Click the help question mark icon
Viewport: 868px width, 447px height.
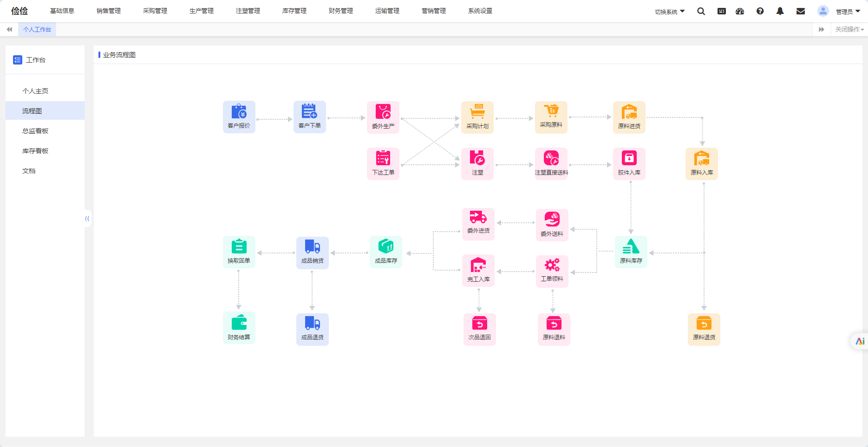760,11
